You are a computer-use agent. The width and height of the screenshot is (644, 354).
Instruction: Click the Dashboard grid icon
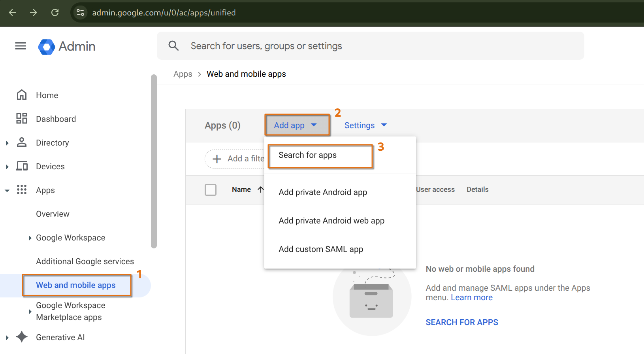(22, 119)
